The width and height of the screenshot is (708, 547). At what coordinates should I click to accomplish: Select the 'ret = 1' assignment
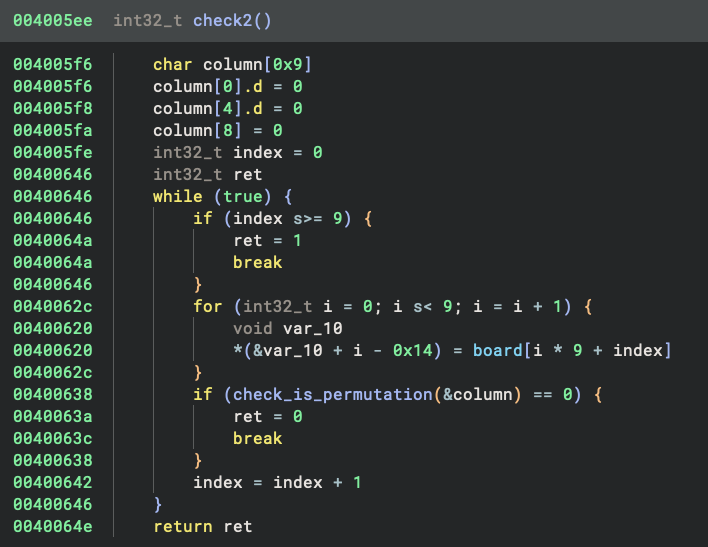[x=267, y=241]
